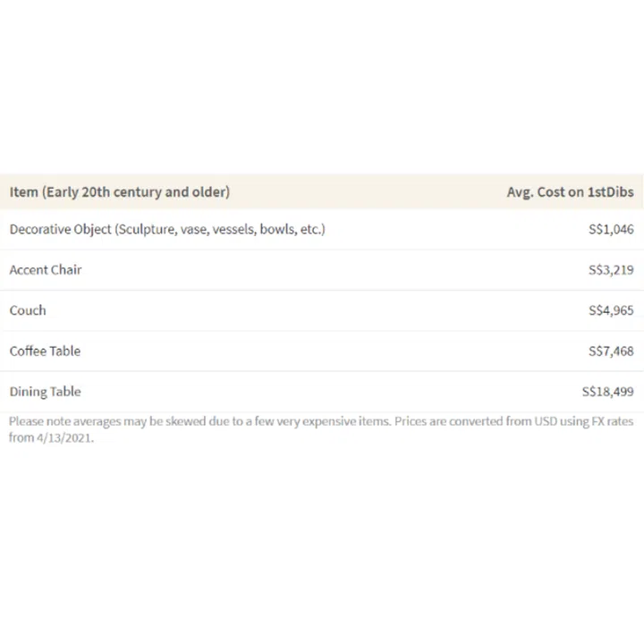Select the S$3,219 price value
644x644 pixels.
[611, 269]
